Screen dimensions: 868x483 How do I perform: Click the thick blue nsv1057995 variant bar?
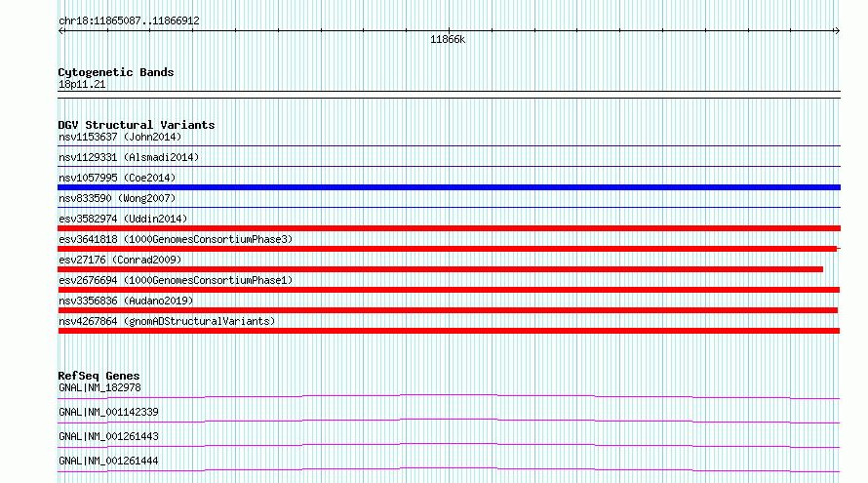point(449,187)
